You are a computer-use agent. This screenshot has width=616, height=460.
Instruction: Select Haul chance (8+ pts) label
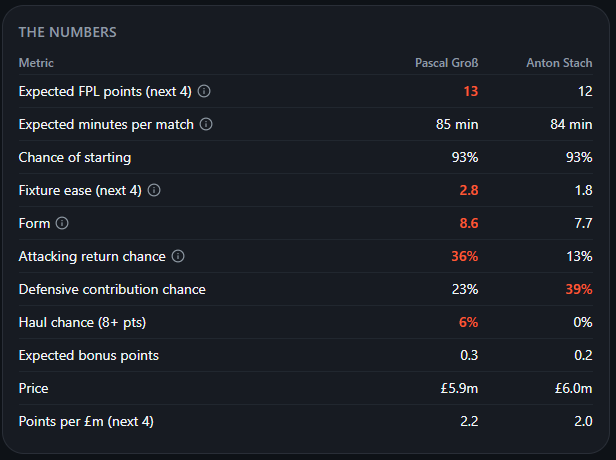coord(82,322)
